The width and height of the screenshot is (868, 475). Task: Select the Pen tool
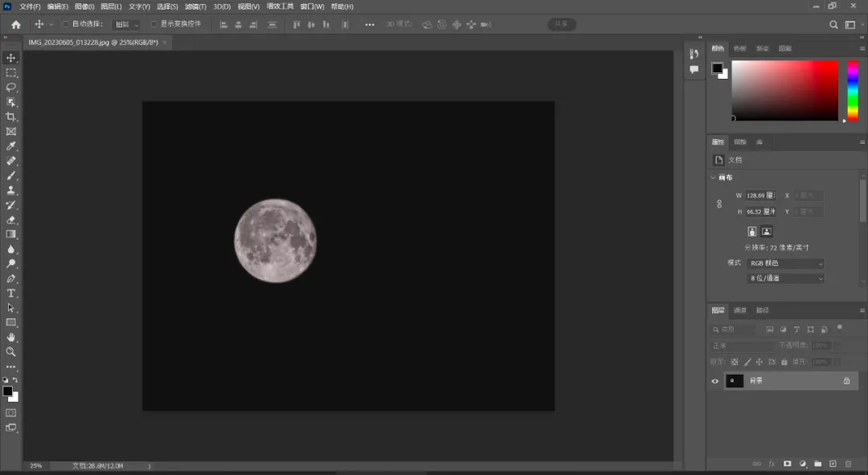(11, 278)
